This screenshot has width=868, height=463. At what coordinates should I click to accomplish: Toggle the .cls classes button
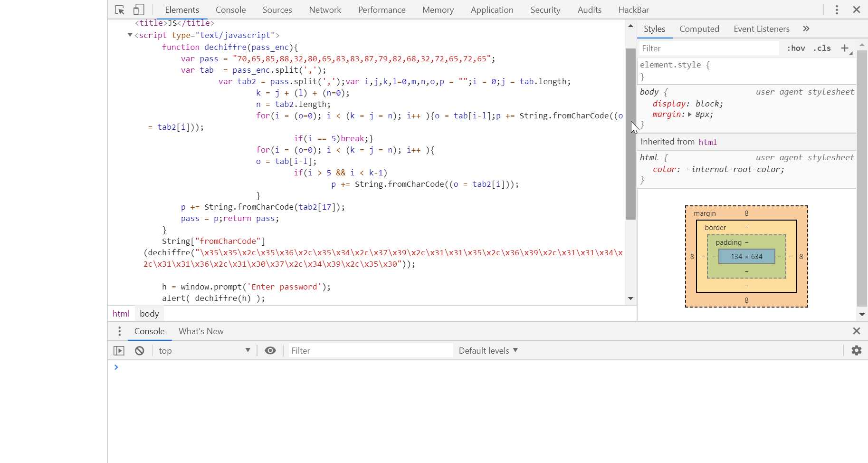point(822,48)
